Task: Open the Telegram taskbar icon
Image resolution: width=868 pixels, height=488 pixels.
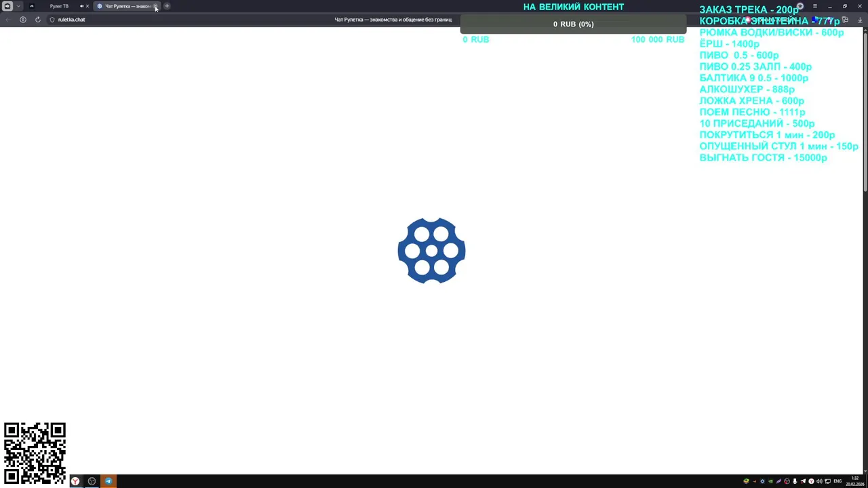Action: tap(108, 481)
